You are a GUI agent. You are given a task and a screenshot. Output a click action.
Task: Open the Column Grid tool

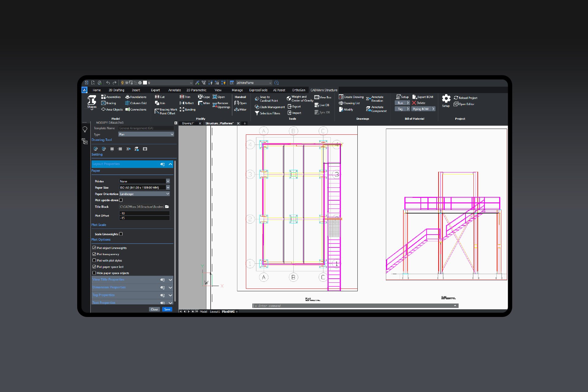(136, 103)
